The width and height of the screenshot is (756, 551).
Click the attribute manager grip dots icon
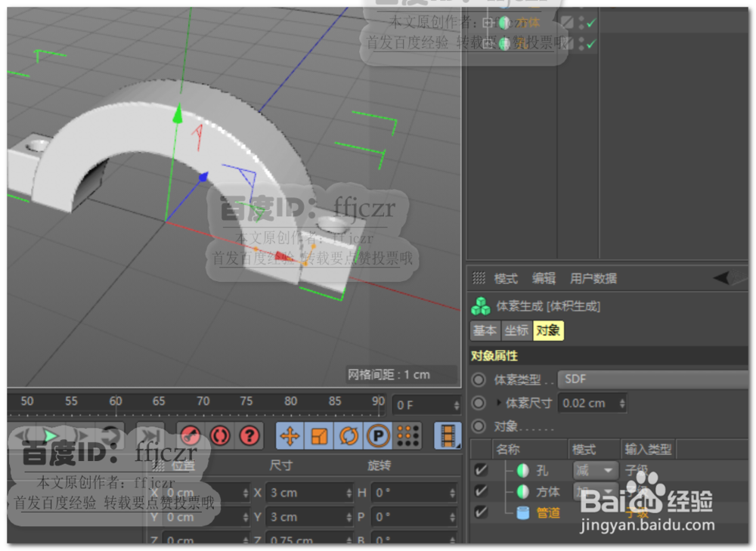click(479, 278)
